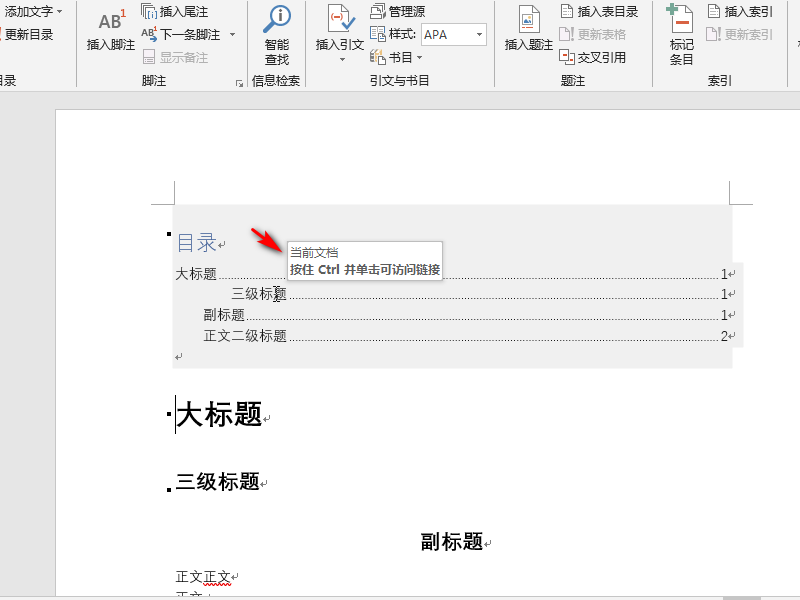
Task: Click Update Table of Contents (更新目录)
Action: pyautogui.click(x=27, y=34)
